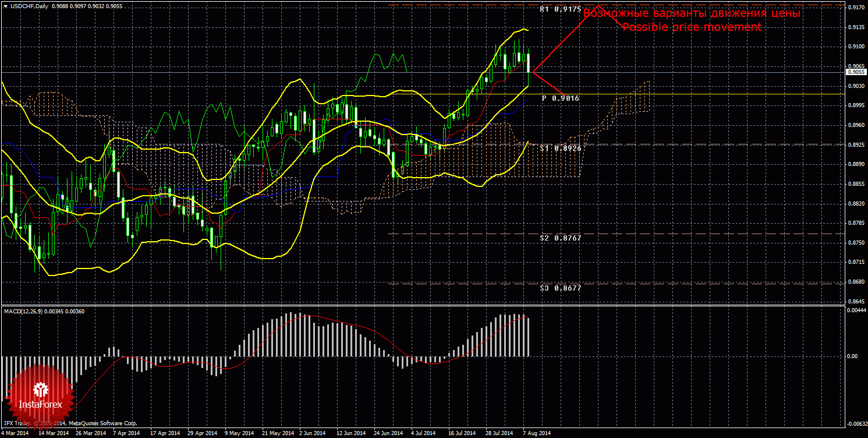Image resolution: width=868 pixels, height=438 pixels.
Task: Click the 9 May 2014 date label
Action: (x=238, y=433)
